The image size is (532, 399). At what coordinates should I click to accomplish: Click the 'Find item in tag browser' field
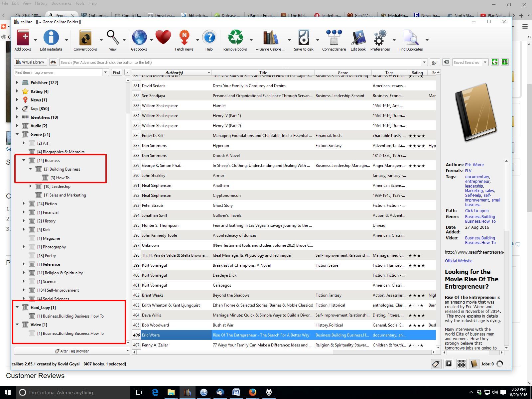tap(58, 72)
